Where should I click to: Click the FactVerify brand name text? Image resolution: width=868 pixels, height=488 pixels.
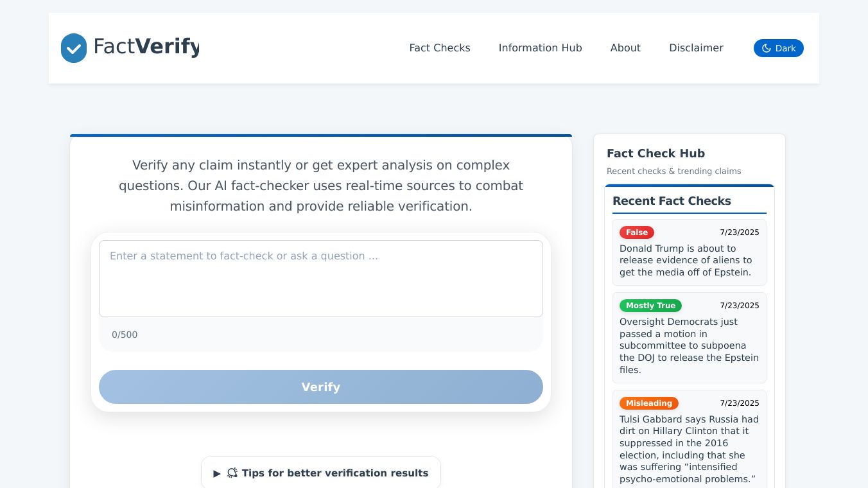146,47
